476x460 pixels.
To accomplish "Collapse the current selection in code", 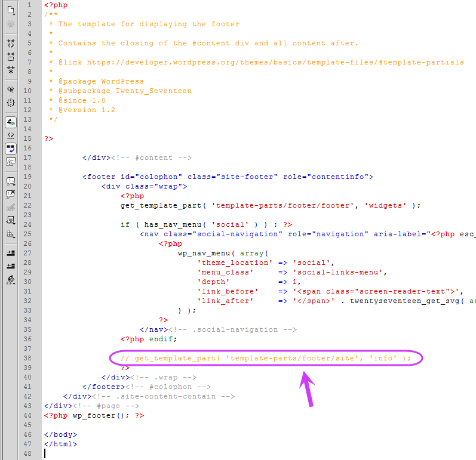I will pyautogui.click(x=11, y=57).
